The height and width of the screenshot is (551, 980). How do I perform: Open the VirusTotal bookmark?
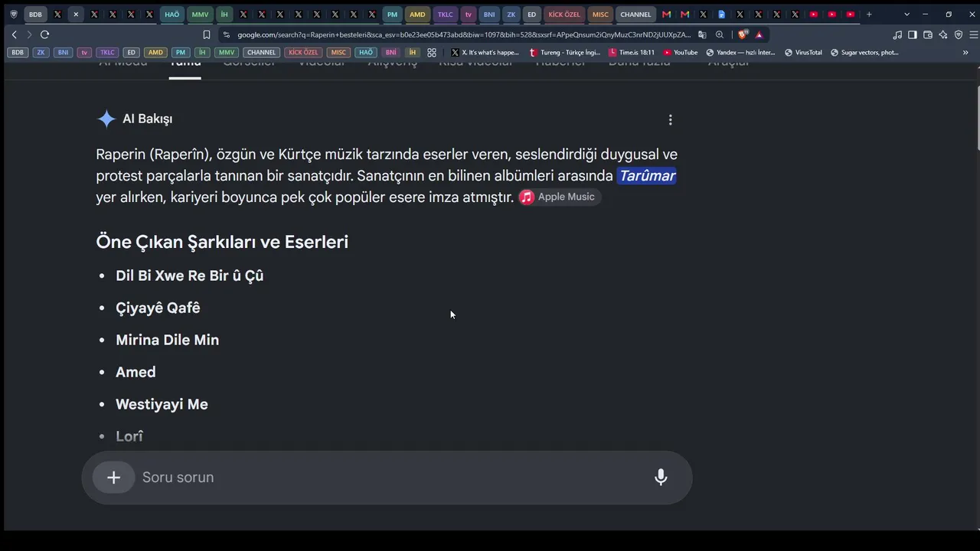point(803,53)
